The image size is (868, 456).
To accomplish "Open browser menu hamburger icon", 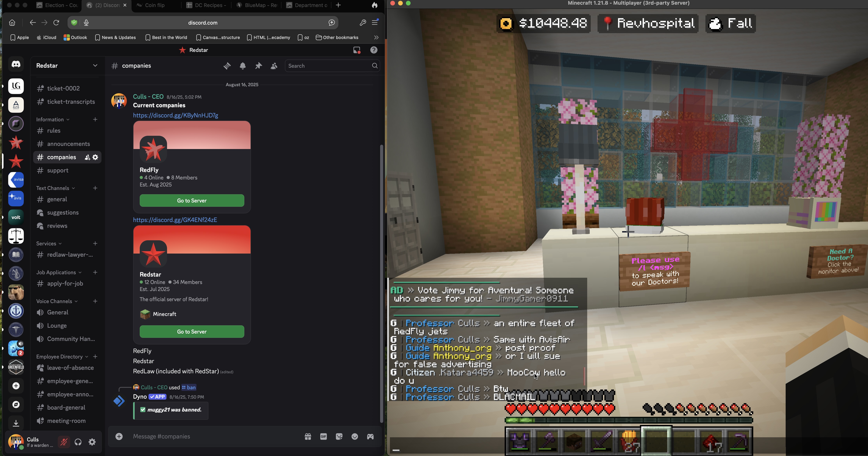I will [375, 23].
